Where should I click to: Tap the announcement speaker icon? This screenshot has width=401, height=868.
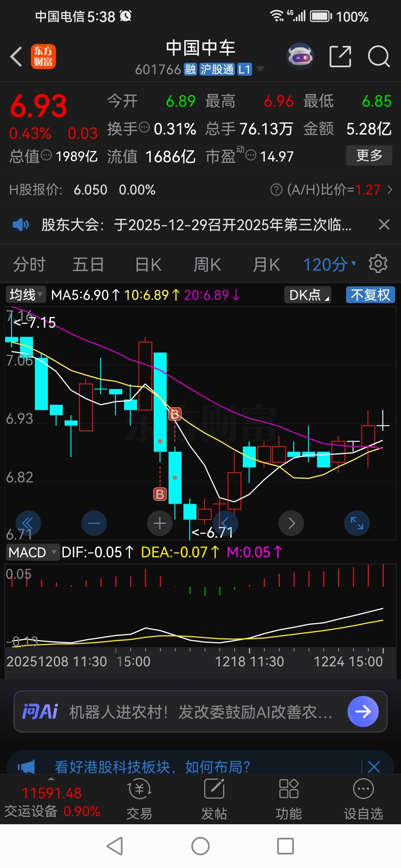tap(21, 225)
